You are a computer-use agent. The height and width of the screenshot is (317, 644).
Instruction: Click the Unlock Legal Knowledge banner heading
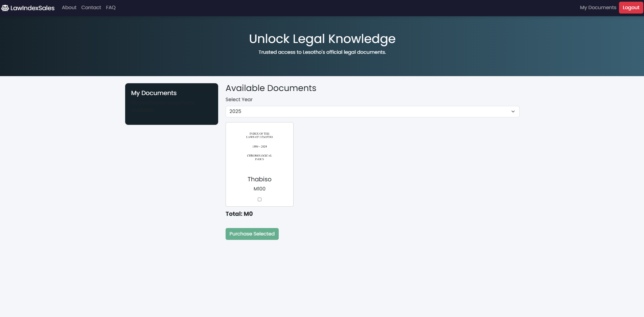[x=322, y=39]
